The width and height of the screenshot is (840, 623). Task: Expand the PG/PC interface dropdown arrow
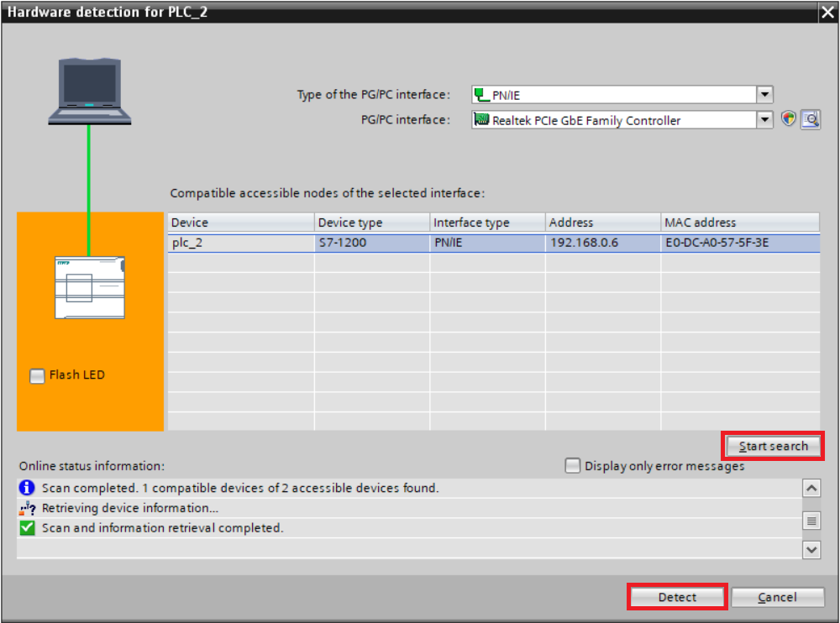(x=764, y=120)
